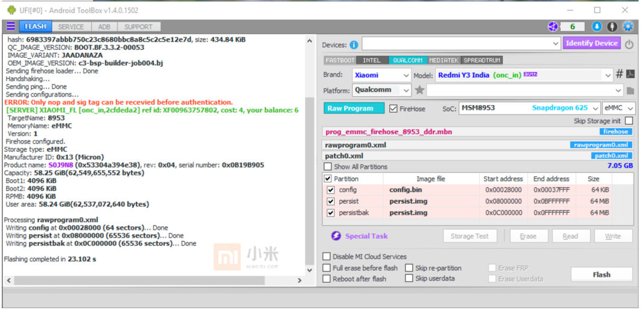The image size is (644, 313).
Task: Click the purple network credits globe icon
Action: coord(553,27)
